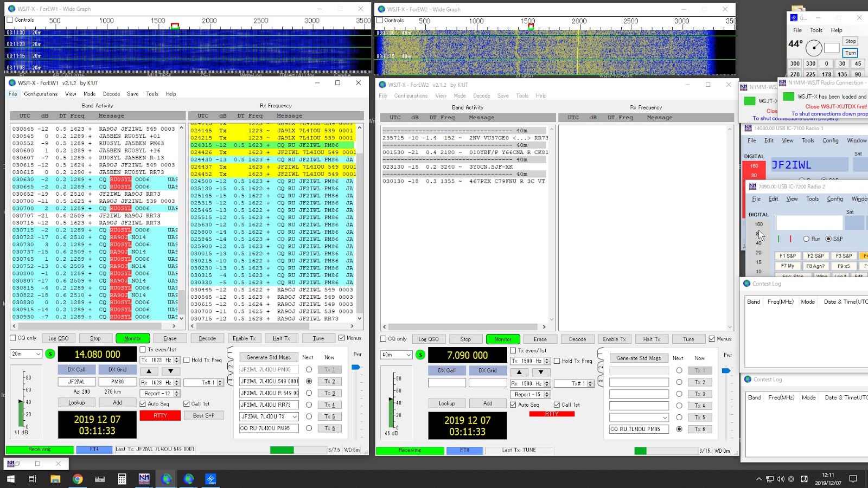868x488 pixels.
Task: Toggle Menus checkbox in ForEW2
Action: point(712,339)
